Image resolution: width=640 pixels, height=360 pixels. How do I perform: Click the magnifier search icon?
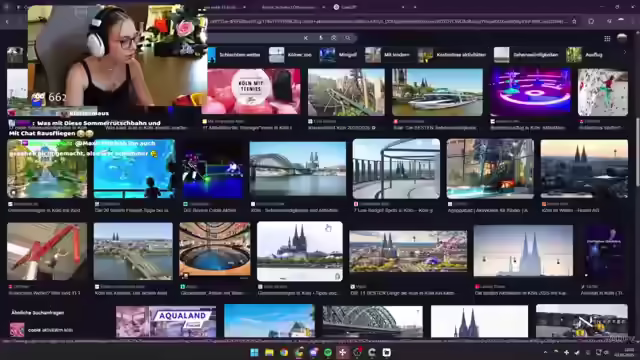pos(348,38)
